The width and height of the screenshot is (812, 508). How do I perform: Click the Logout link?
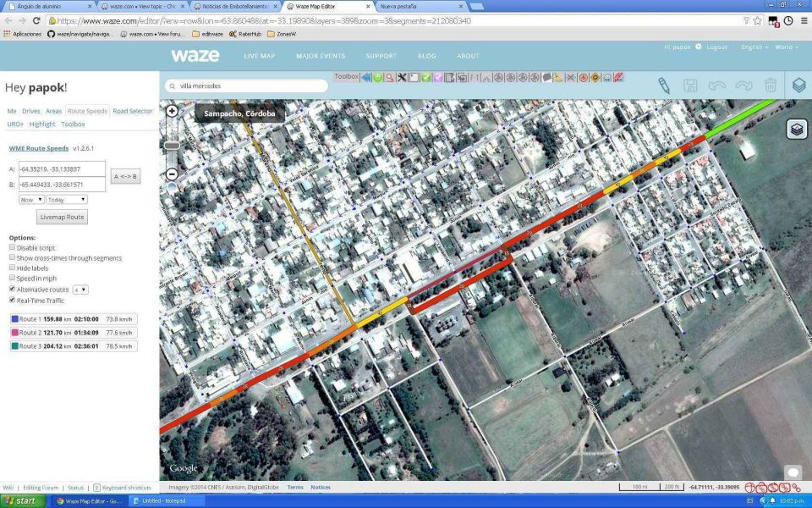(x=717, y=47)
